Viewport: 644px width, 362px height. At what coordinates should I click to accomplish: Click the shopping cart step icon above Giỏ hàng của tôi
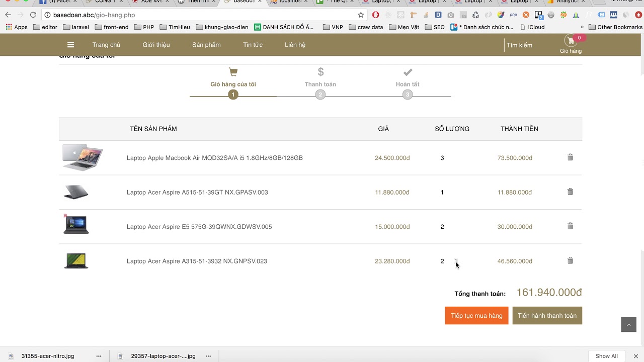tap(233, 72)
